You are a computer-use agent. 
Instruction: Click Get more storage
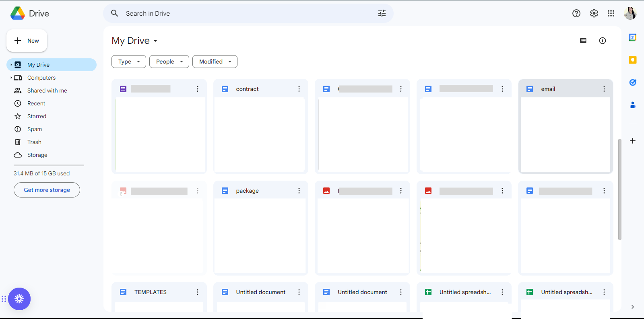(47, 190)
